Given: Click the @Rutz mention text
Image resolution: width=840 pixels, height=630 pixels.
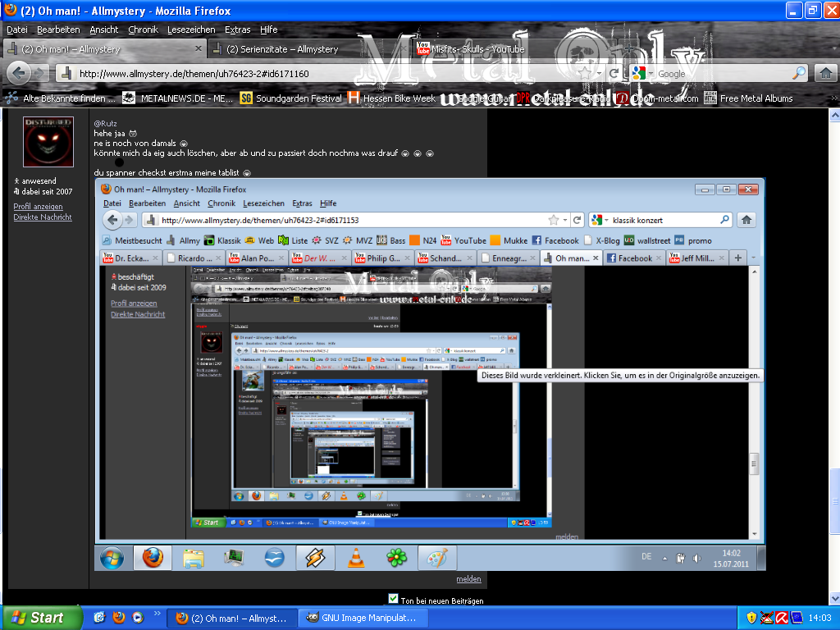Looking at the screenshot, I should (105, 123).
